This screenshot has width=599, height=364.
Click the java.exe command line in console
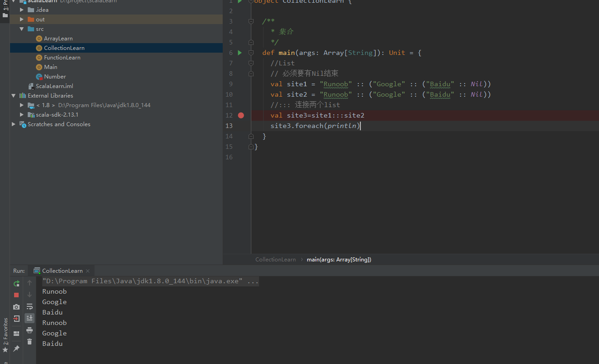150,281
